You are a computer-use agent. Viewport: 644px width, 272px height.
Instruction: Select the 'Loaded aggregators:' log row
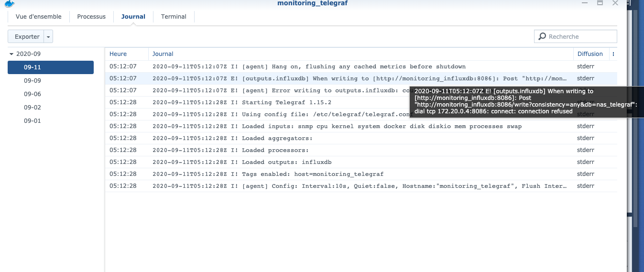pos(361,138)
